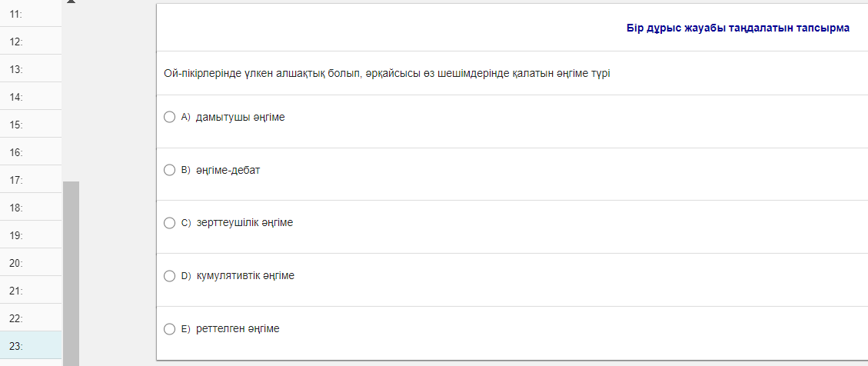The image size is (868, 366).
Task: Select question 17 in sidebar
Action: click(31, 180)
